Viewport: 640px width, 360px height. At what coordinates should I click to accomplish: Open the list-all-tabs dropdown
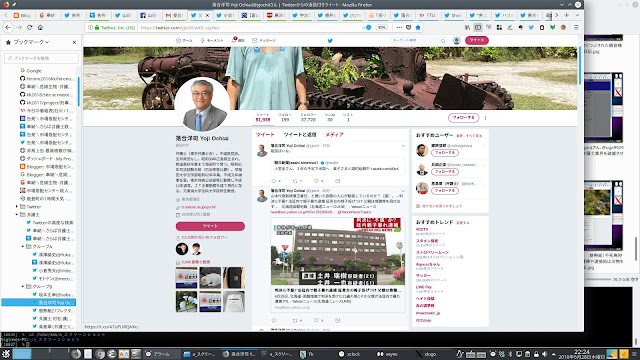click(577, 15)
